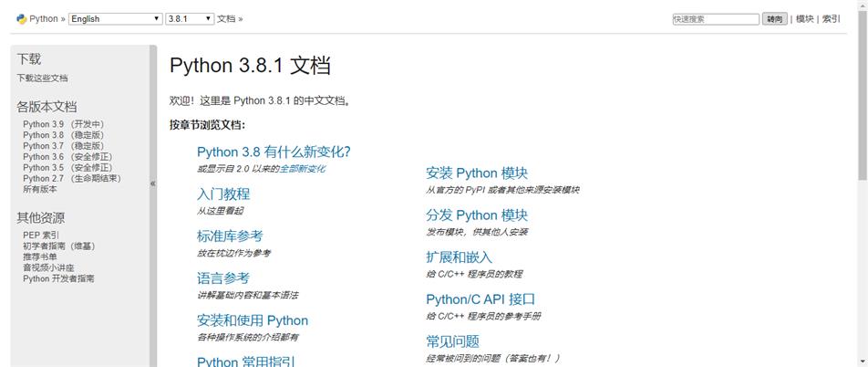Click the 给 C/C++ 程序员的参考手册 description

(483, 316)
